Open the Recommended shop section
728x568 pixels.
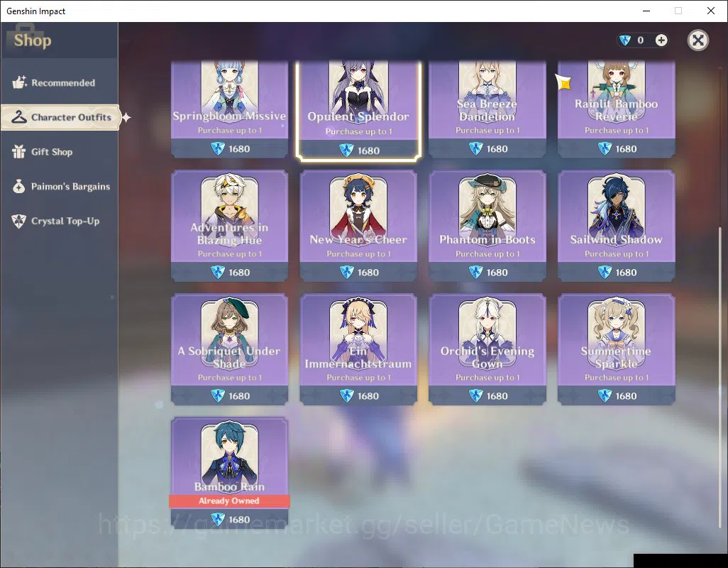59,82
